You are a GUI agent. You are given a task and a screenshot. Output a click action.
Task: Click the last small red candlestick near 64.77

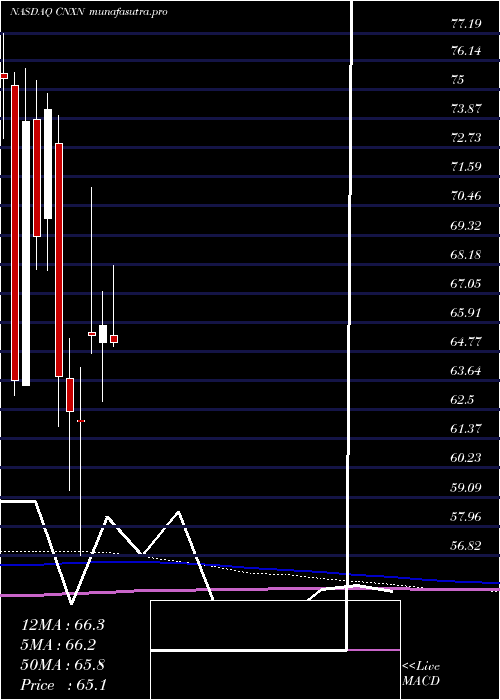click(x=114, y=339)
